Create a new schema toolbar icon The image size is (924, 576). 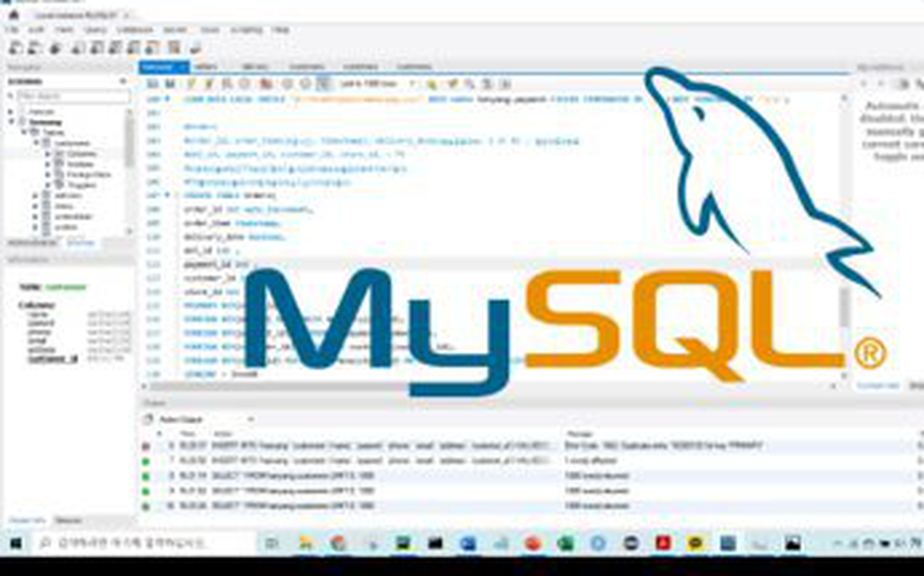pyautogui.click(x=78, y=48)
